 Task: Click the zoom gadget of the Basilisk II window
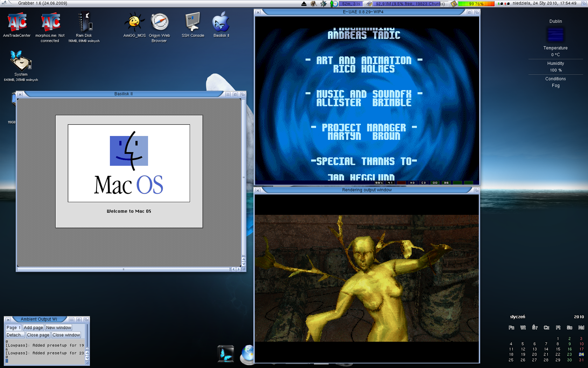[x=236, y=94]
